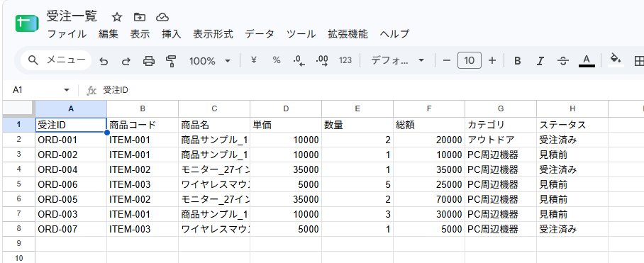Select column D header
644x263 pixels.
pyautogui.click(x=286, y=108)
